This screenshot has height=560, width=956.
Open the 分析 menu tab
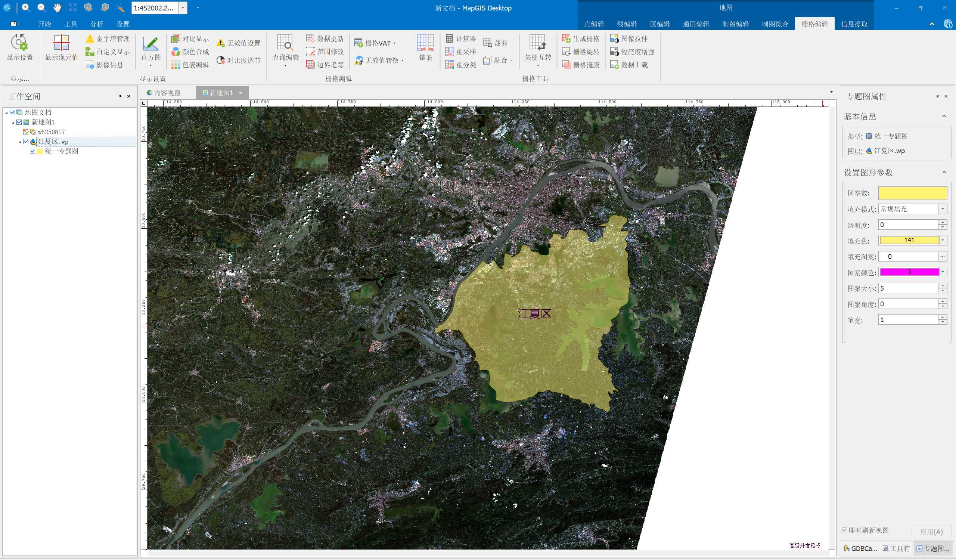97,24
